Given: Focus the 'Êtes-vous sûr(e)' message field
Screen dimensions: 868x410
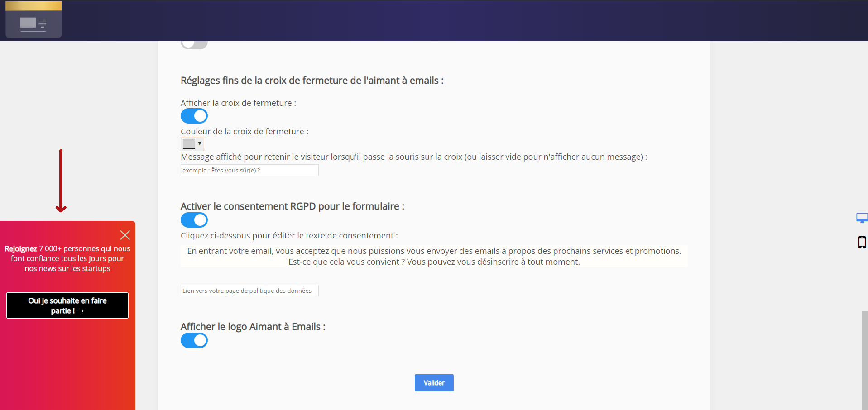Looking at the screenshot, I should (x=249, y=171).
